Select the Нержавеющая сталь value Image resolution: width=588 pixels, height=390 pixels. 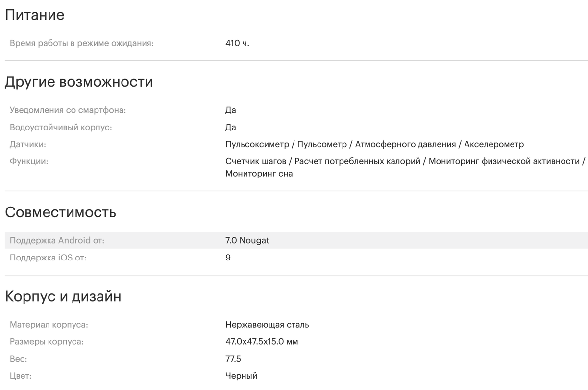click(x=267, y=325)
